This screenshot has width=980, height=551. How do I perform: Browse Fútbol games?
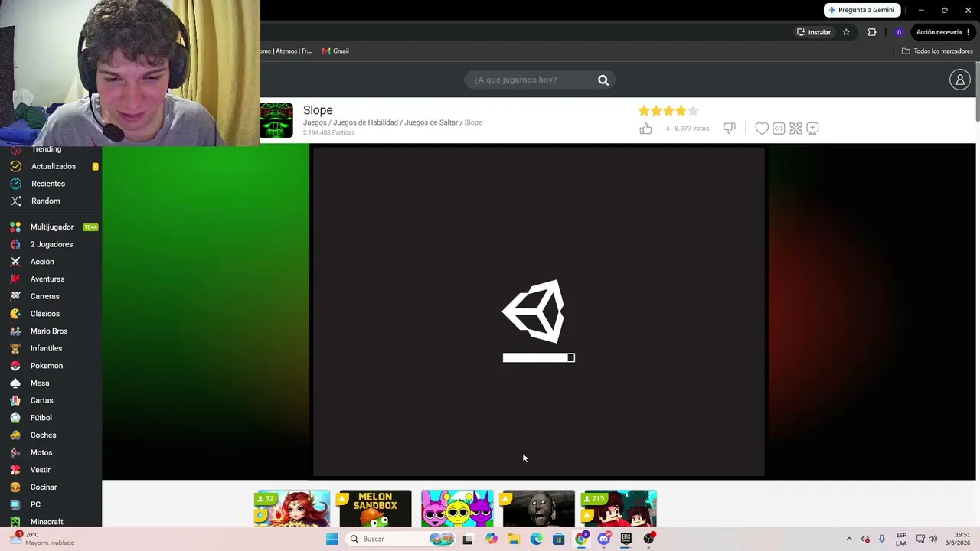point(41,418)
